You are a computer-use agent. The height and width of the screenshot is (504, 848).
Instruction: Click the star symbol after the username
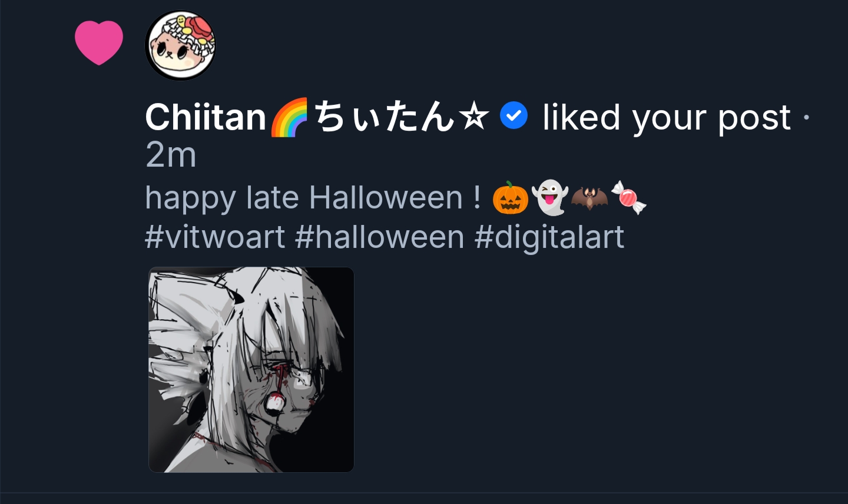click(475, 116)
